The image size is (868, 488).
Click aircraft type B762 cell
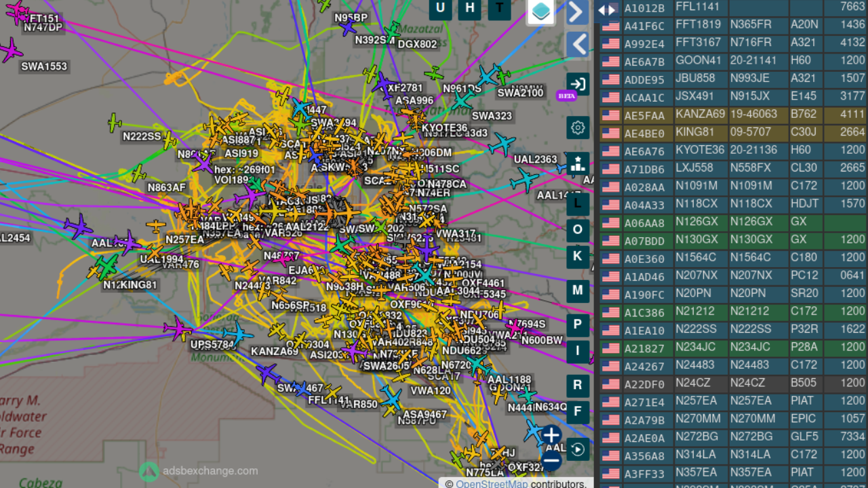point(805,115)
